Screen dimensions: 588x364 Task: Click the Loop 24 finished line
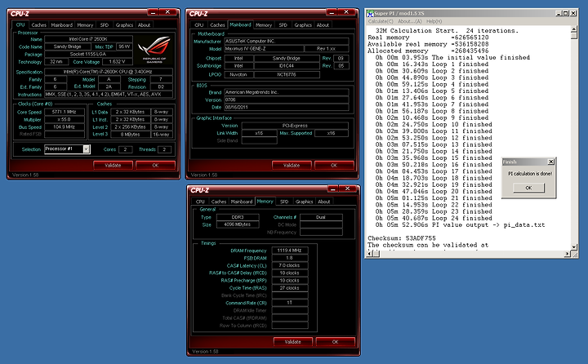tap(434, 218)
